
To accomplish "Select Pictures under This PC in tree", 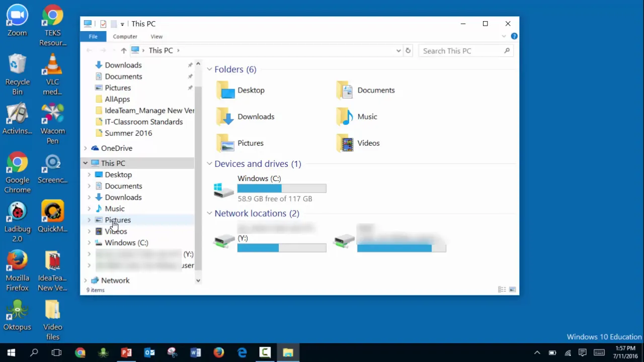I will (118, 220).
